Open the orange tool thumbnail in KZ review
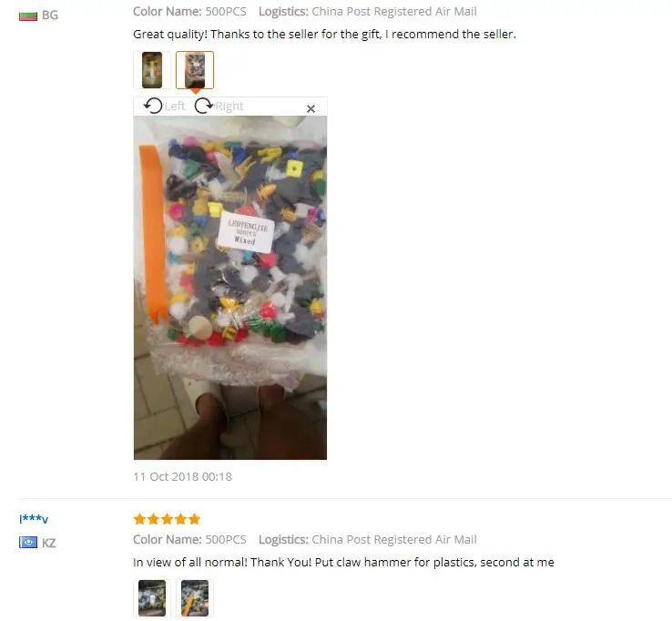672x621 pixels. click(x=195, y=597)
